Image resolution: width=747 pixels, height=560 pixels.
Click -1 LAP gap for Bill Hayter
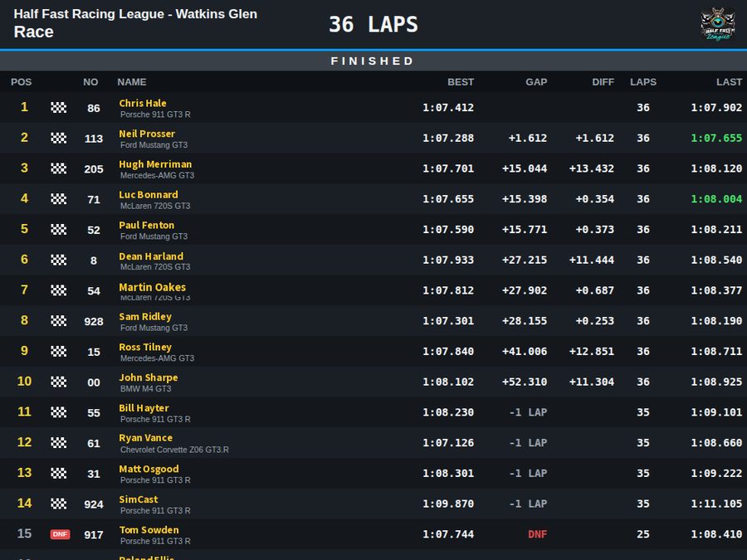(x=529, y=412)
